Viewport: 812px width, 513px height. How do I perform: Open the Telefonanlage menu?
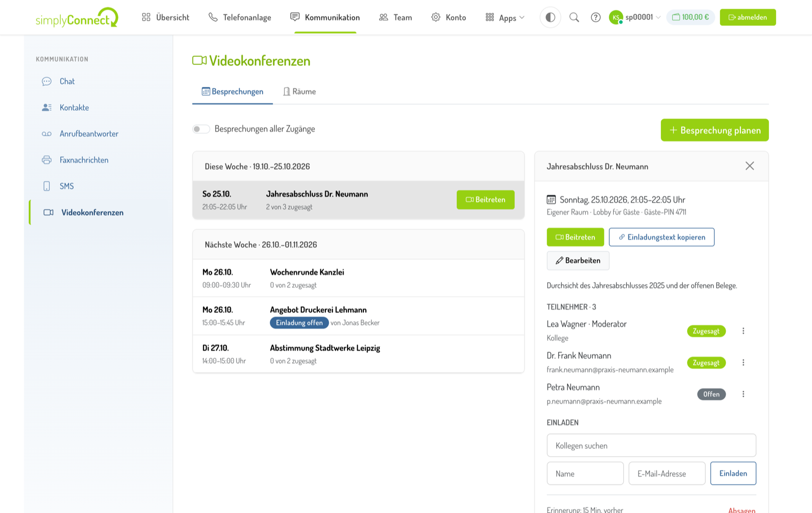tap(240, 17)
